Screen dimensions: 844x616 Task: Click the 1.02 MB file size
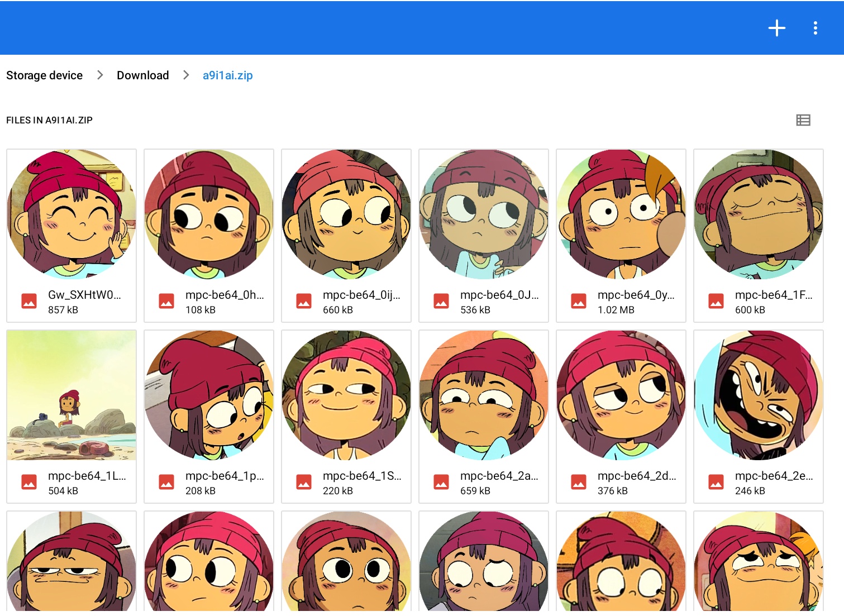point(616,310)
